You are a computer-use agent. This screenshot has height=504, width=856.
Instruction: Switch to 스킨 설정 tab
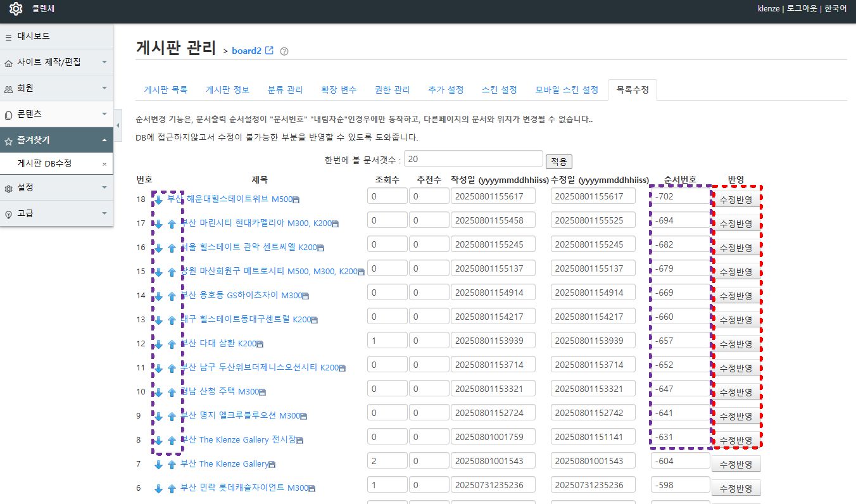click(500, 90)
